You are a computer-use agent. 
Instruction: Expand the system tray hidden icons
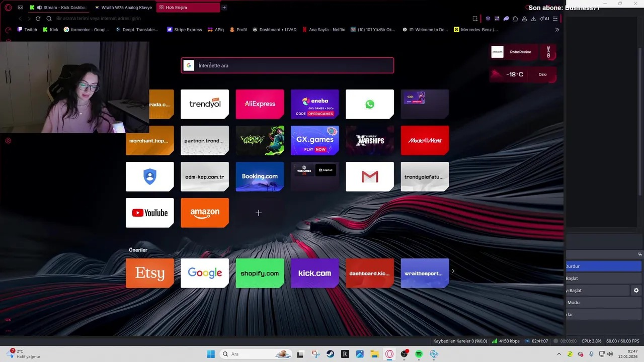(559, 354)
